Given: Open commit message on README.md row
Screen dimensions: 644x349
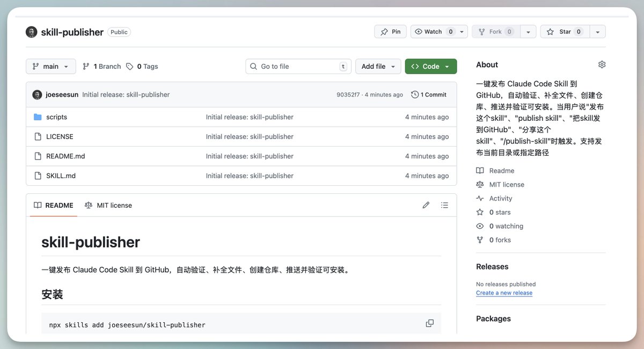Looking at the screenshot, I should click(250, 156).
